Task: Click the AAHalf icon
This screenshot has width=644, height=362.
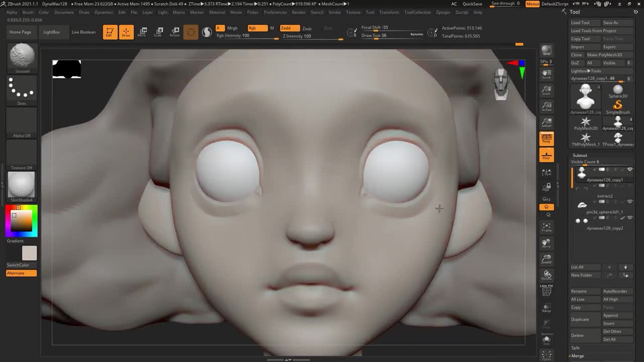Action: coord(546,123)
